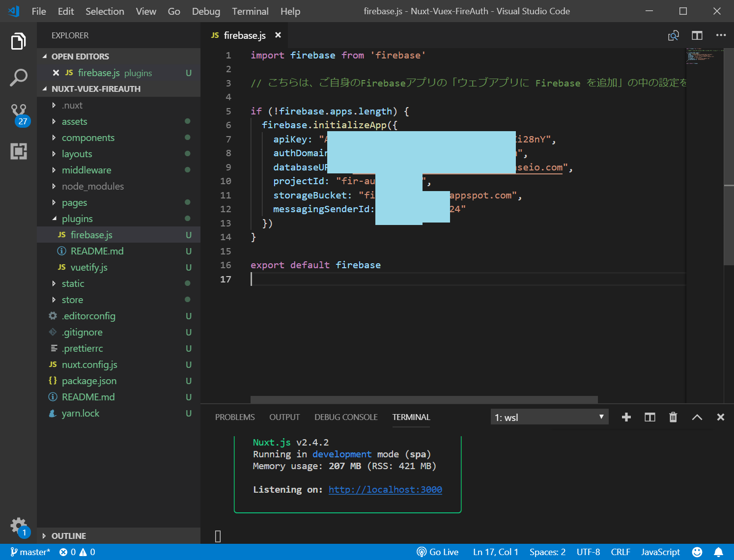The width and height of the screenshot is (734, 560).
Task: Close the firebase.js editor tab
Action: [278, 35]
